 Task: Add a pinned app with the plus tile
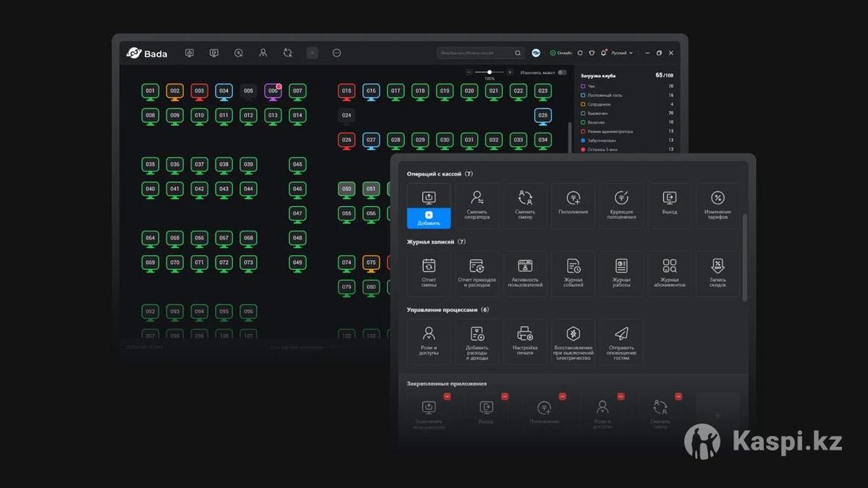[x=717, y=416]
